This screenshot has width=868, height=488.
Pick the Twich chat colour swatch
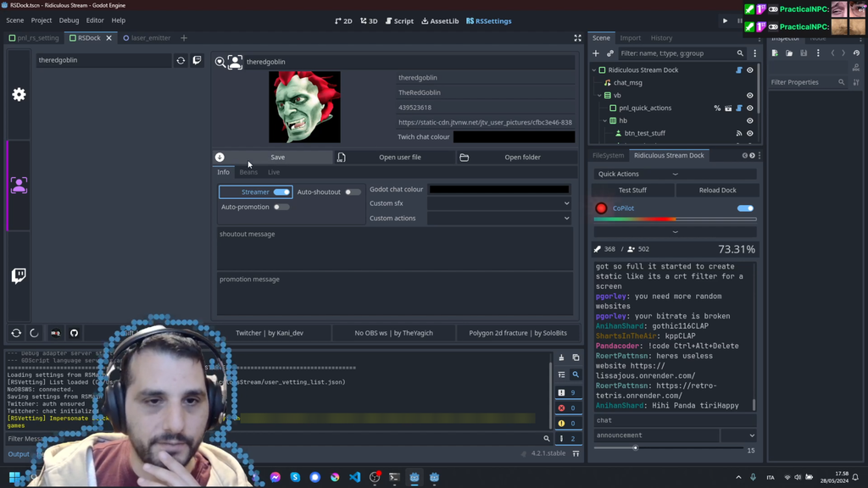514,136
